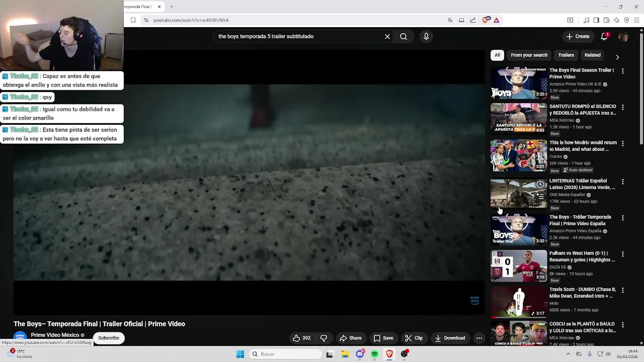Screen dimensions: 644x362
Task: Open YouTube notifications bell
Action: (x=605, y=36)
